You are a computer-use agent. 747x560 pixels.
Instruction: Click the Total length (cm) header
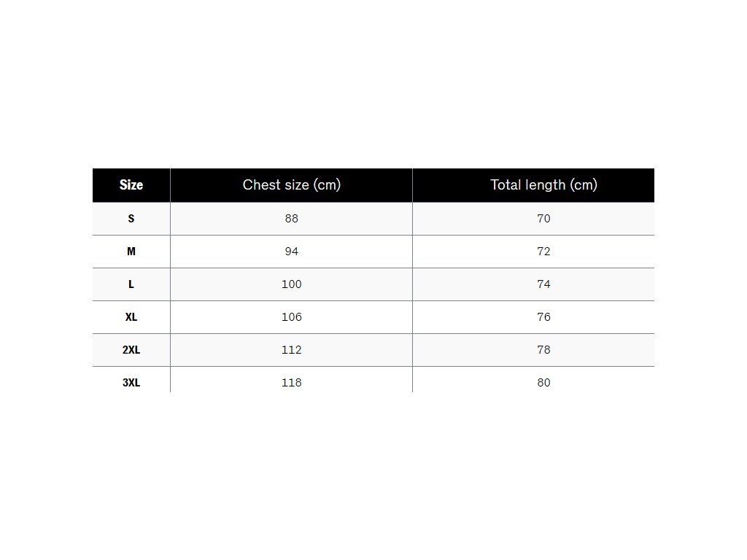543,185
